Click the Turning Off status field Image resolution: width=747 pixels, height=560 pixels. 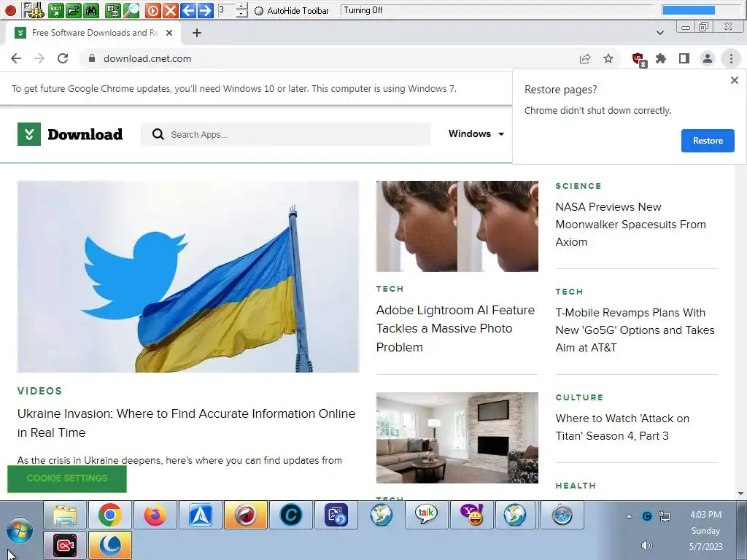[498, 10]
